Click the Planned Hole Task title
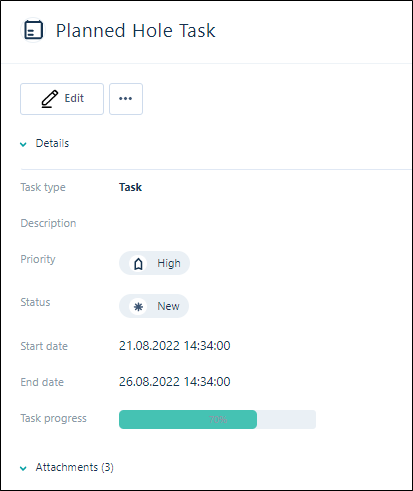The image size is (413, 491). tap(135, 31)
